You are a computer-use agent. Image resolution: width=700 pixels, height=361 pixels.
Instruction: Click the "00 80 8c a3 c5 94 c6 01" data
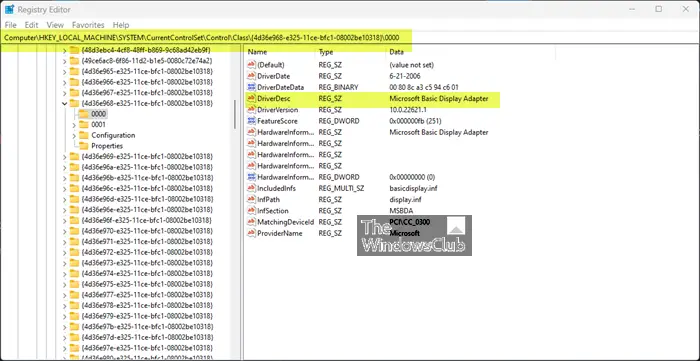[x=424, y=87]
